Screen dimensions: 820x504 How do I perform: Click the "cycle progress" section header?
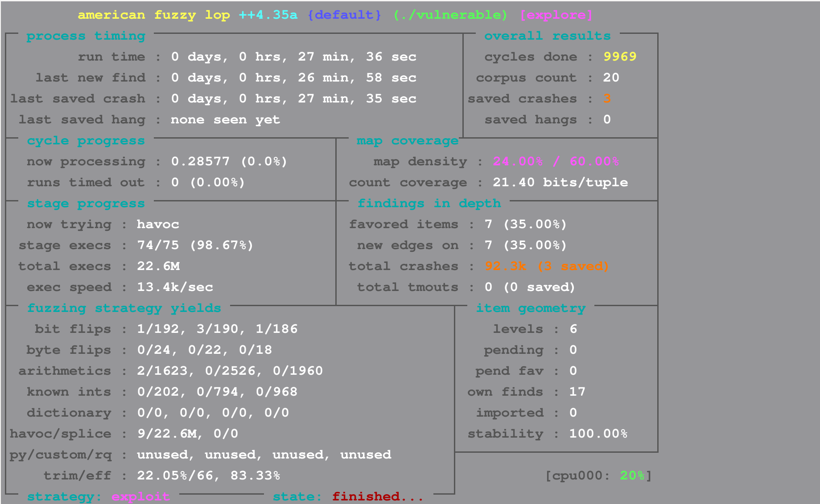[x=86, y=141]
